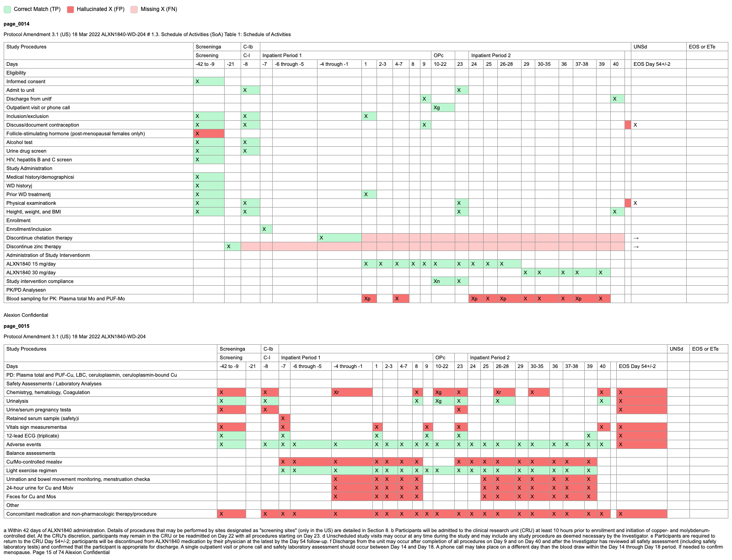Viewport: 732px width, 560px height.
Task: Click the red X in Follicle-stimulating hormone row
Action: (209, 133)
